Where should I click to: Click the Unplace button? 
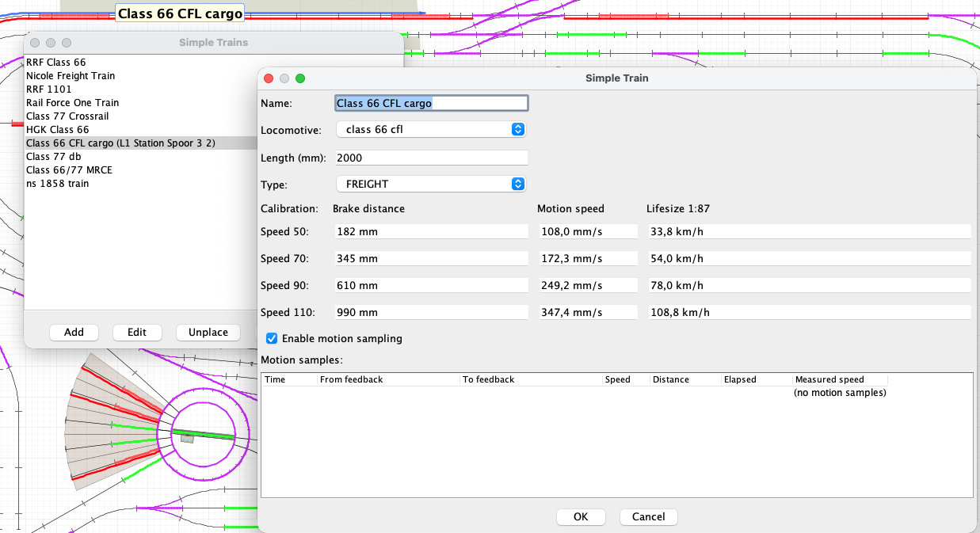tap(208, 332)
